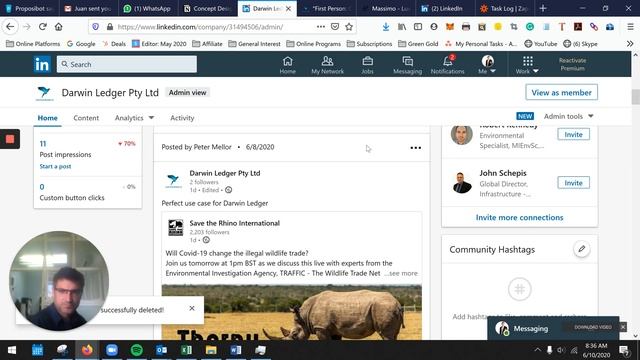Screen dimensions: 640x360
Task: Open Word from the taskbar
Action: [236, 350]
